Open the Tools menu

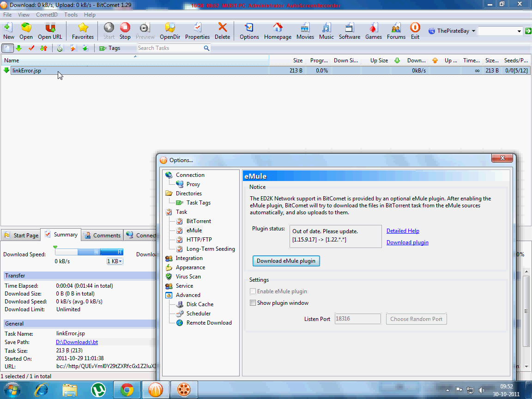pos(71,15)
